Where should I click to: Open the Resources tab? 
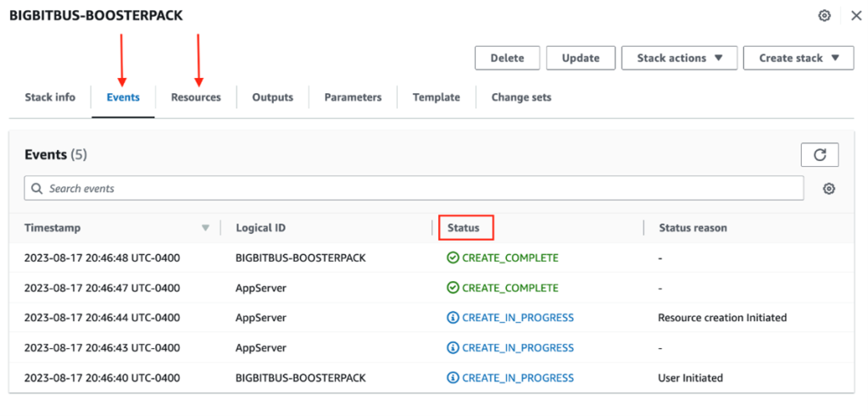point(196,97)
